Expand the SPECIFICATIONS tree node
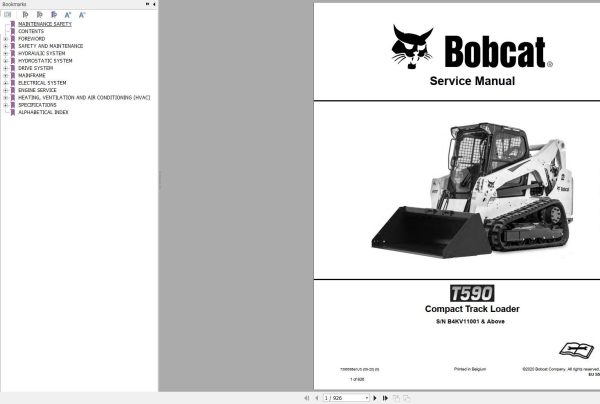Viewport: 600px width, 404px height. point(5,105)
